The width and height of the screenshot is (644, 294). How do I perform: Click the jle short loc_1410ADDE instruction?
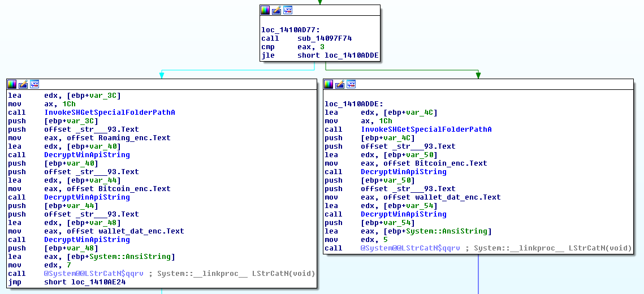pos(320,55)
